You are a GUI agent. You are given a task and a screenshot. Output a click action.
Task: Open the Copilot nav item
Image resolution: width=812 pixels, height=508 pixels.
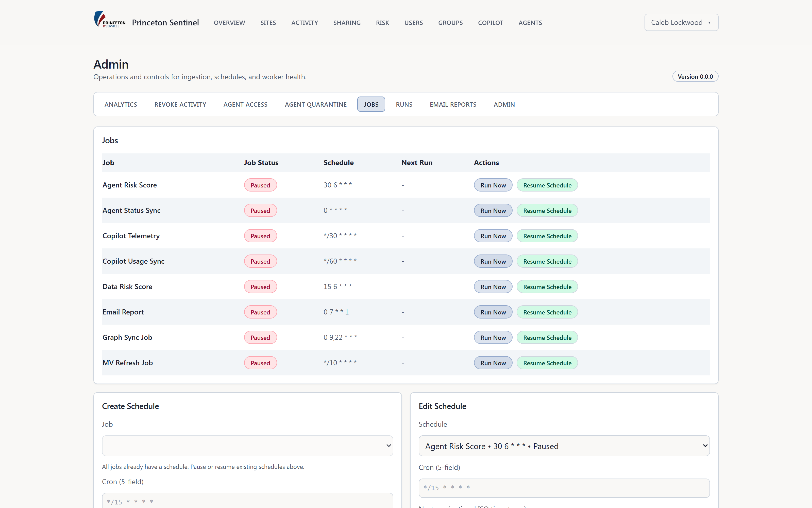pos(490,23)
